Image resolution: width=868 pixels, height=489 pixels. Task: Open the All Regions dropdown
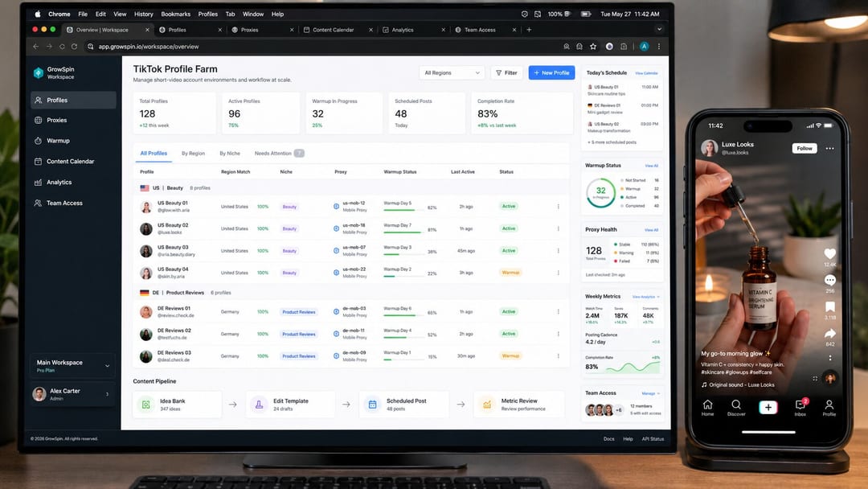pos(452,73)
